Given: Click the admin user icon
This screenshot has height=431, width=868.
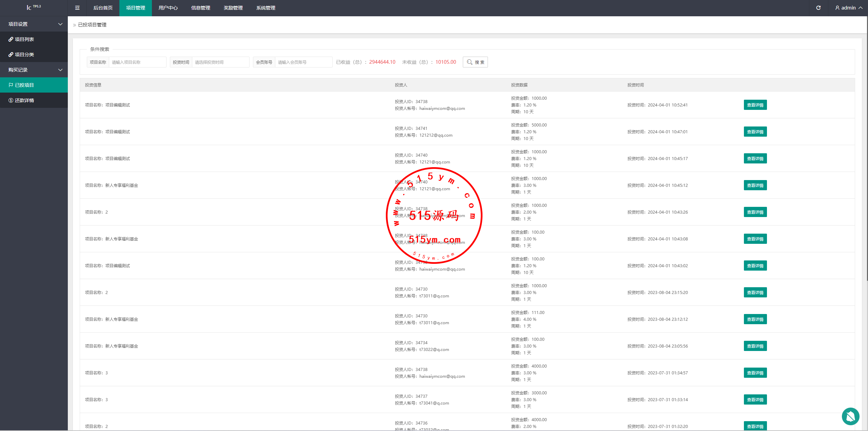Looking at the screenshot, I should (x=837, y=8).
